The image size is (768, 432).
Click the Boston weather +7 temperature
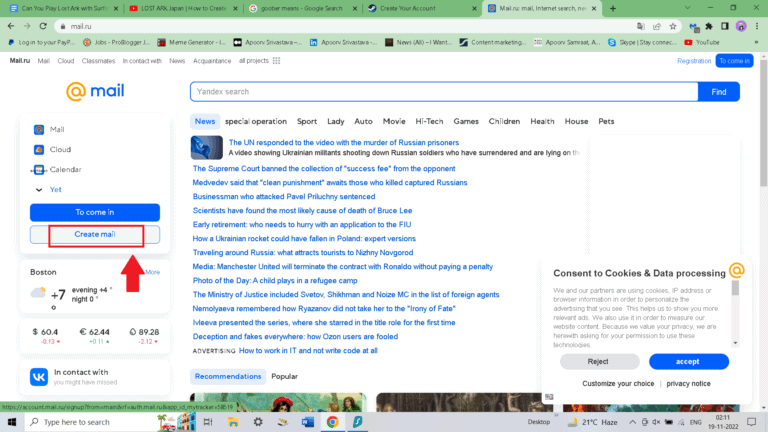point(58,295)
